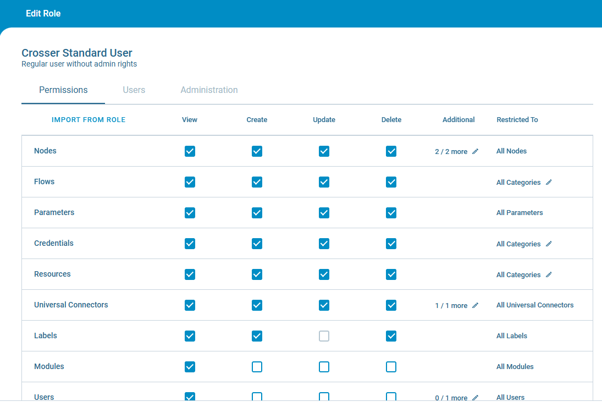This screenshot has height=407, width=602.
Task: Click the 2 / 2 more text for Nodes
Action: pos(451,152)
